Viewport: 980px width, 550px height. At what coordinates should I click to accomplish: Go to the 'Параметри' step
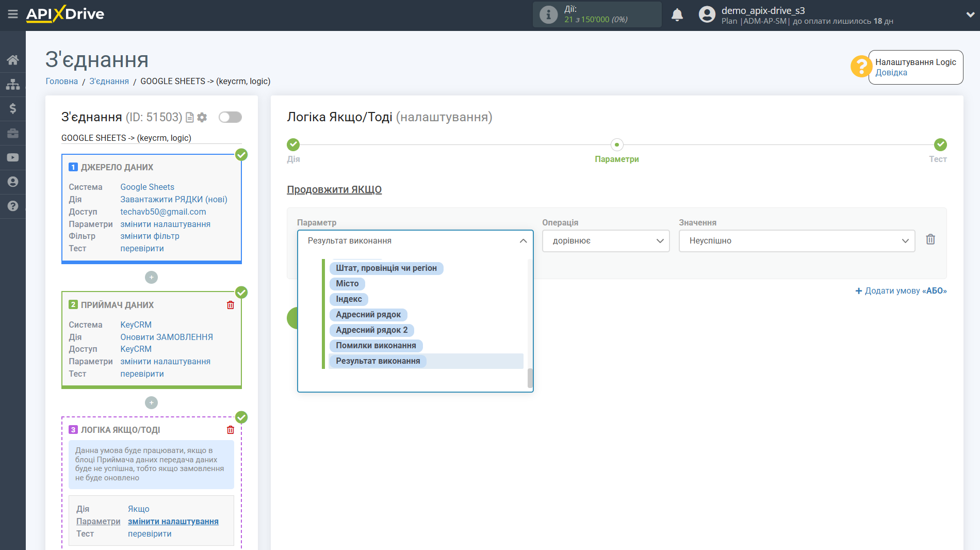pos(617,145)
